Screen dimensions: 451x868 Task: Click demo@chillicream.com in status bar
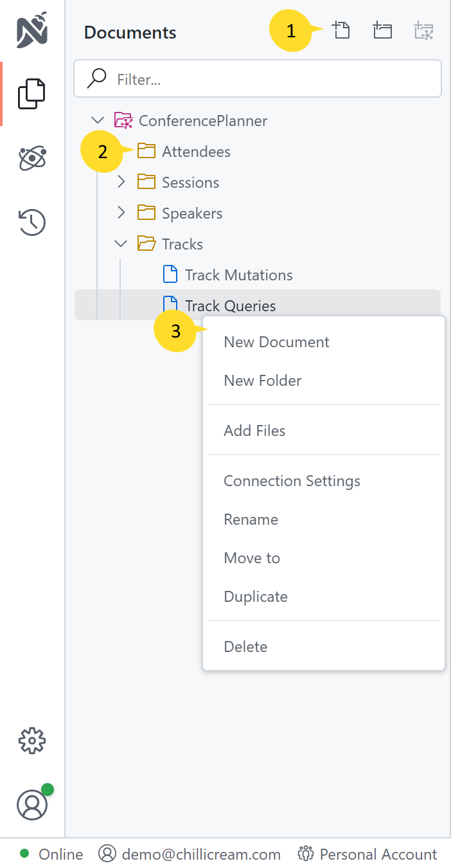click(x=190, y=854)
